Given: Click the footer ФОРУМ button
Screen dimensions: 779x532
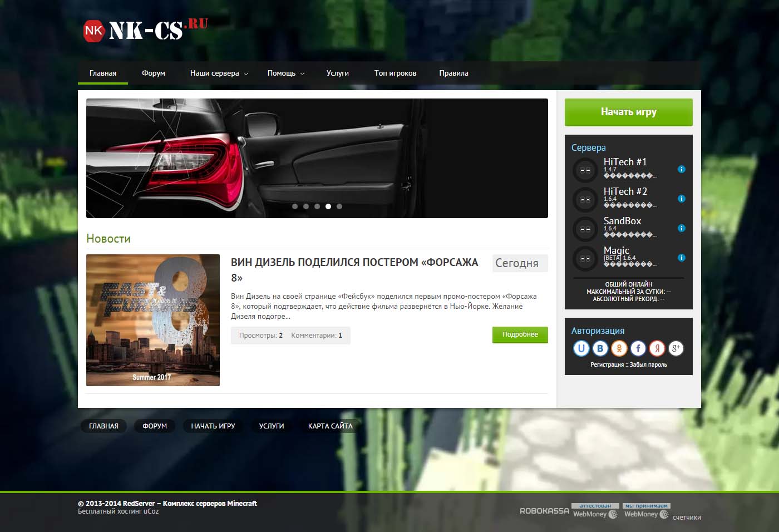Looking at the screenshot, I should pyautogui.click(x=155, y=426).
